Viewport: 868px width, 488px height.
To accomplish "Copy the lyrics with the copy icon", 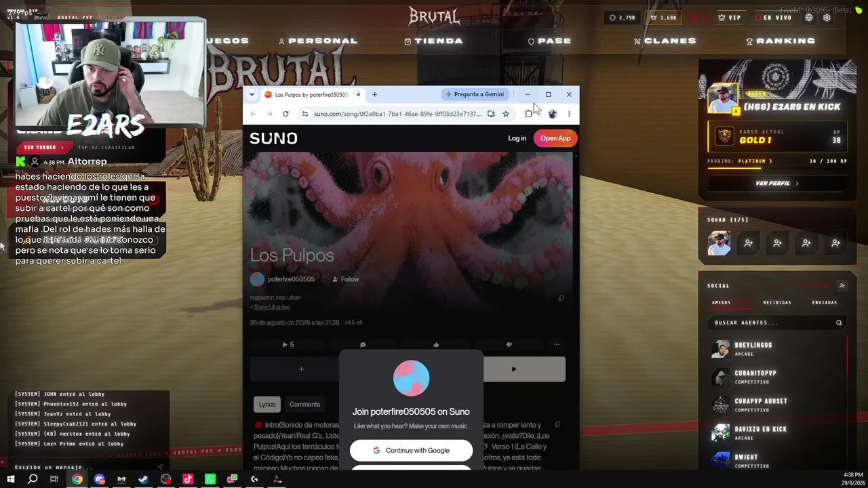I will (557, 425).
